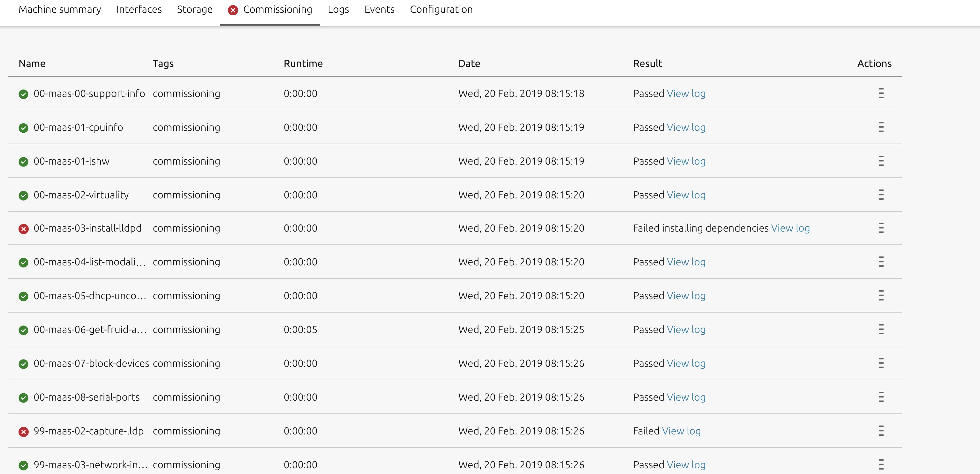Open actions menu for 00-maas-00-support-info row
The height and width of the screenshot is (474, 980).
tap(881, 93)
